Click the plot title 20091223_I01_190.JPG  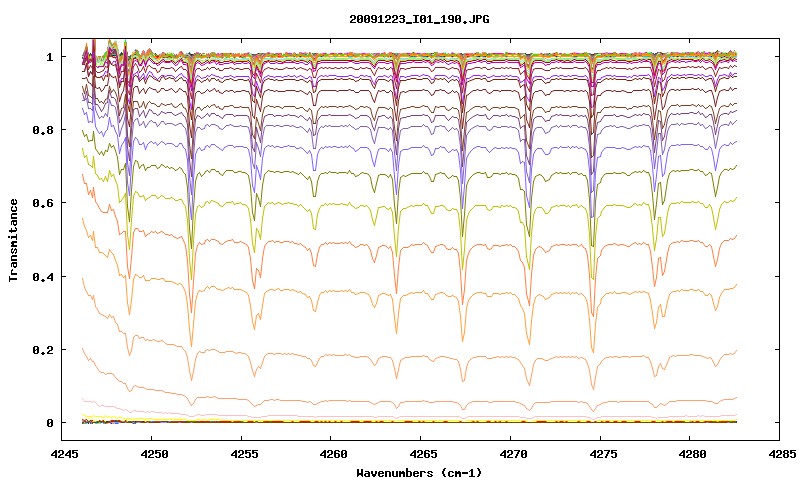(x=419, y=19)
